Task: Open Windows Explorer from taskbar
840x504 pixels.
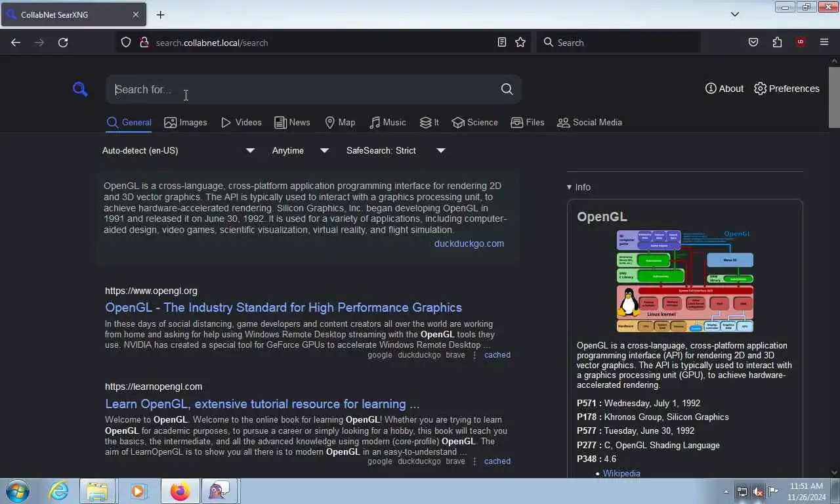Action: [x=97, y=491]
